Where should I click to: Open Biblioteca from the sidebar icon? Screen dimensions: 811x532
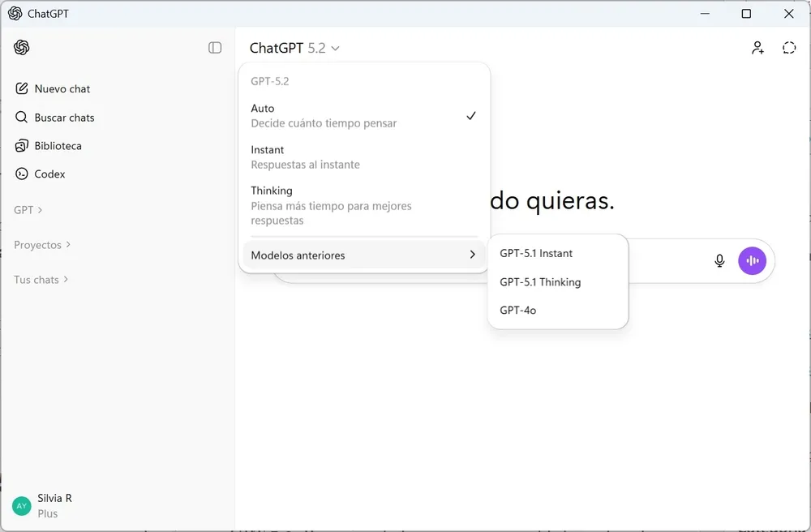pos(20,145)
